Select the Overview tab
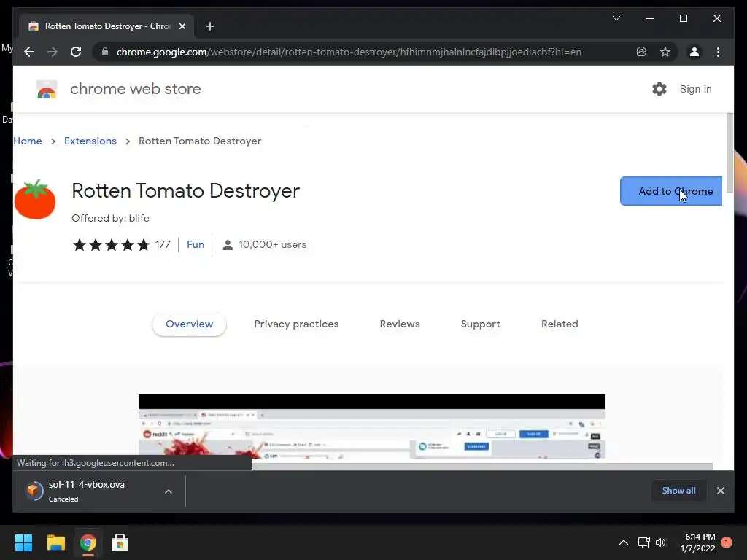This screenshot has width=747, height=560. click(189, 324)
